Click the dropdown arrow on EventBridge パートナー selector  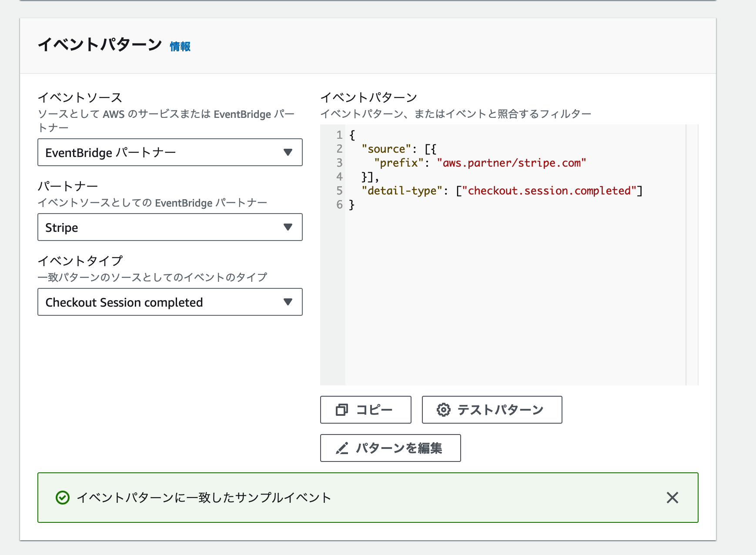click(288, 152)
